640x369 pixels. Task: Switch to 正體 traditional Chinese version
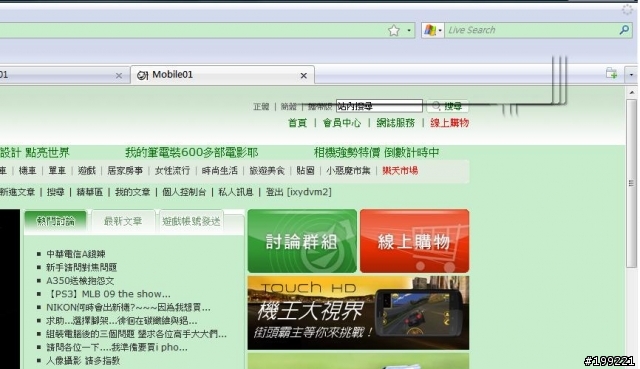tap(261, 107)
